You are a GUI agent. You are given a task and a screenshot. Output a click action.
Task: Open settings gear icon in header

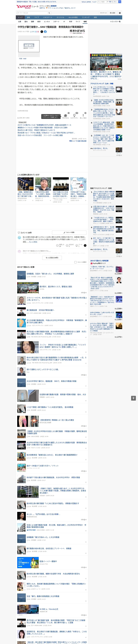(120, 13)
